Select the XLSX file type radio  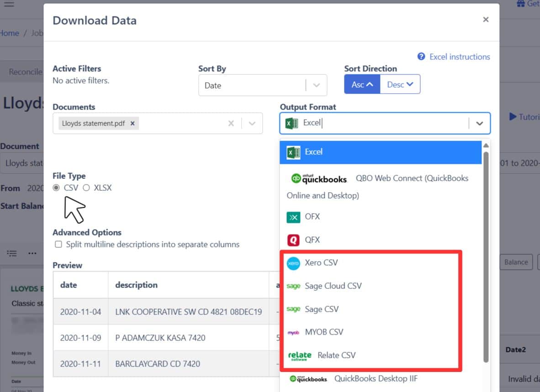[86, 188]
